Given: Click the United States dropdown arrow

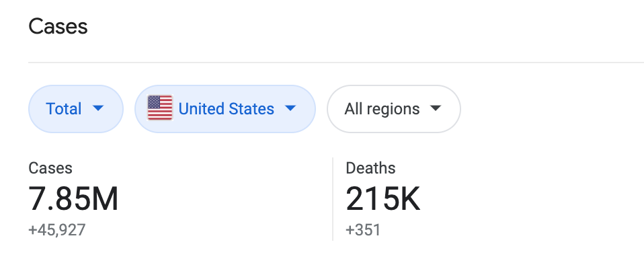Looking at the screenshot, I should click(x=290, y=108).
